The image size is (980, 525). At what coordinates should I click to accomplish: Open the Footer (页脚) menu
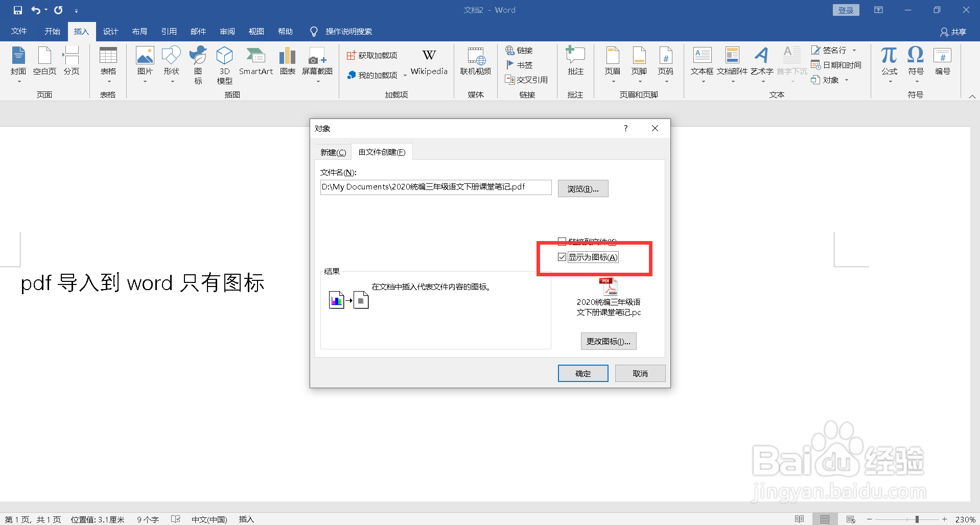pos(639,65)
